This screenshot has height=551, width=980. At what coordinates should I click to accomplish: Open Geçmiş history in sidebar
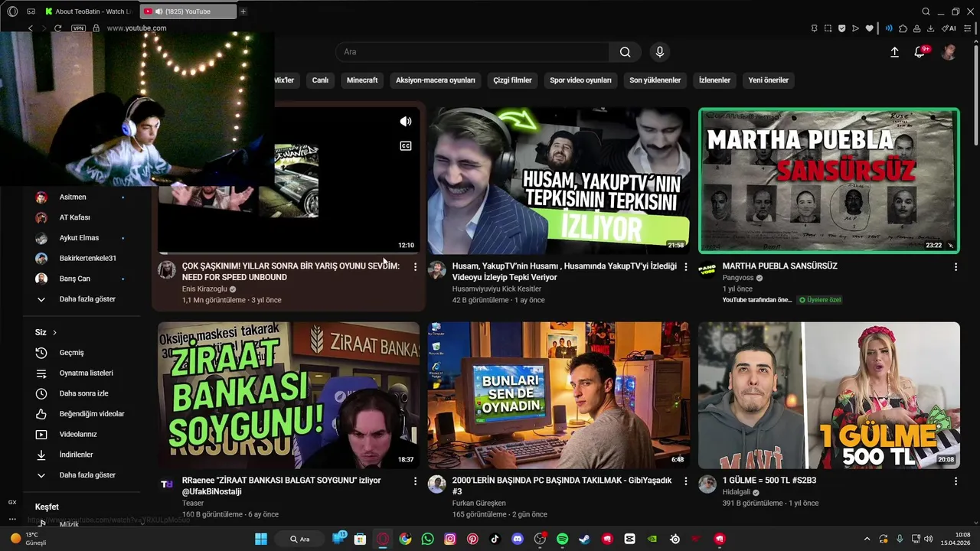(80, 353)
